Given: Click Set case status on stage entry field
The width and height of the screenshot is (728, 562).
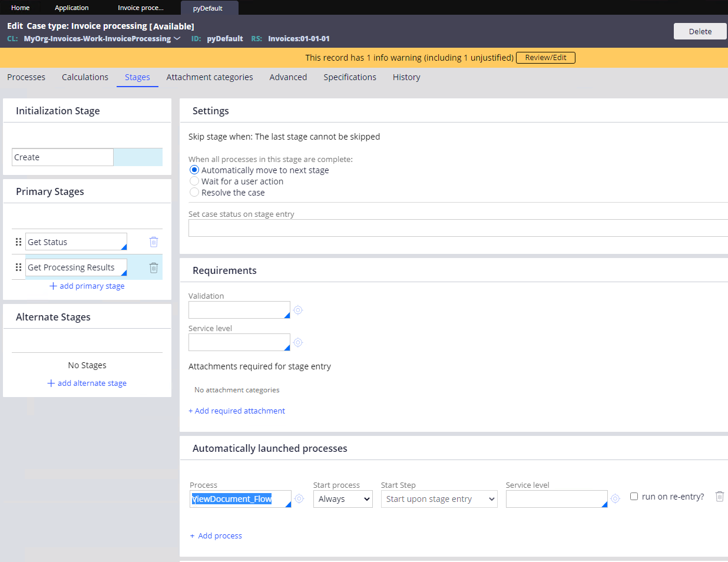Looking at the screenshot, I should point(458,228).
